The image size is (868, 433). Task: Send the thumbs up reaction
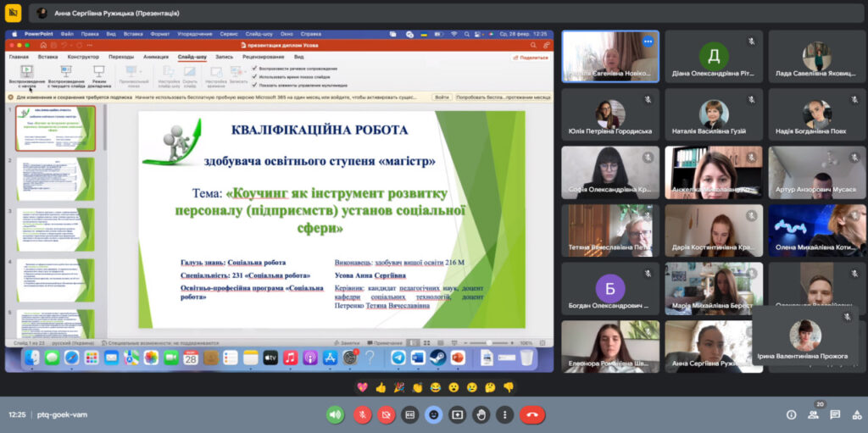click(x=381, y=387)
